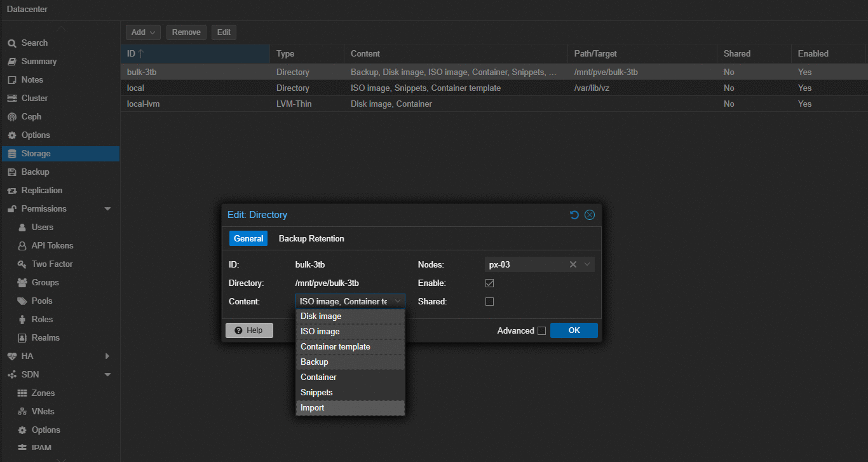Collapse the SDN tree section
The height and width of the screenshot is (462, 868).
[107, 375]
